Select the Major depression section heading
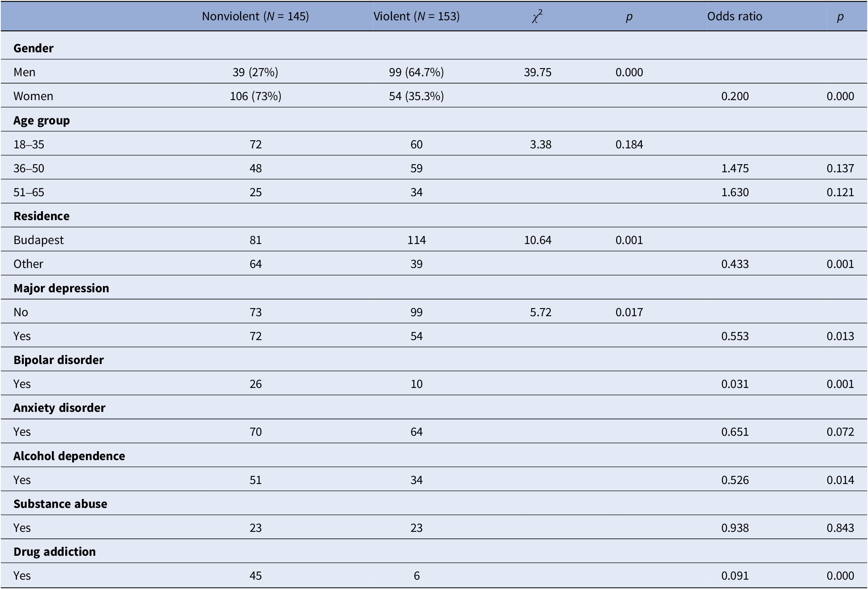Screen dimensions: 868x589 pyautogui.click(x=61, y=288)
